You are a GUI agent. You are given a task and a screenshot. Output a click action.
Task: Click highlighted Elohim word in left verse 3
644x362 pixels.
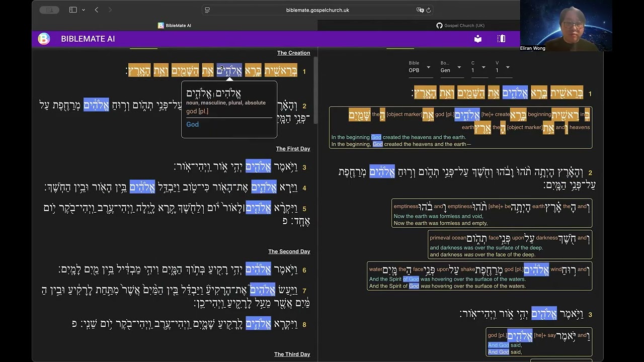[x=258, y=166]
